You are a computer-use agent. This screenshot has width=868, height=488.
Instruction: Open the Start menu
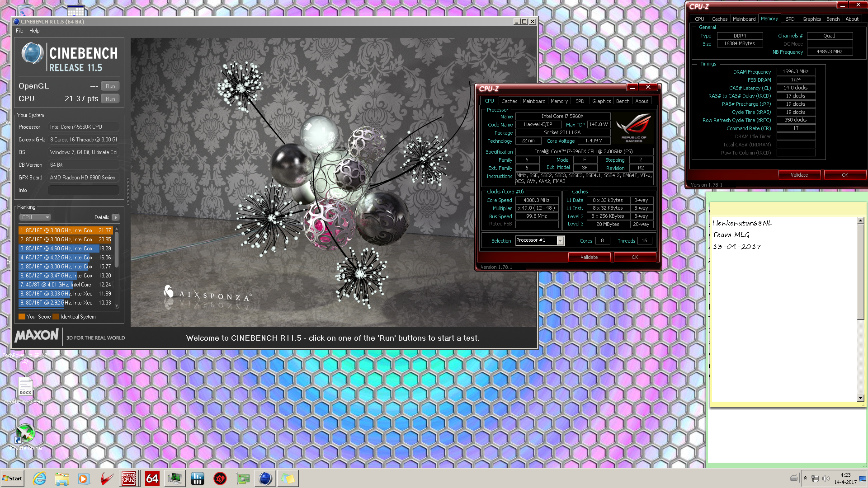[x=13, y=479]
